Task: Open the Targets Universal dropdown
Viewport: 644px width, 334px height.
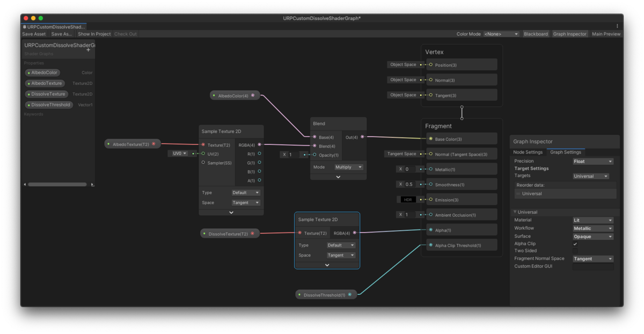Action: pos(591,176)
